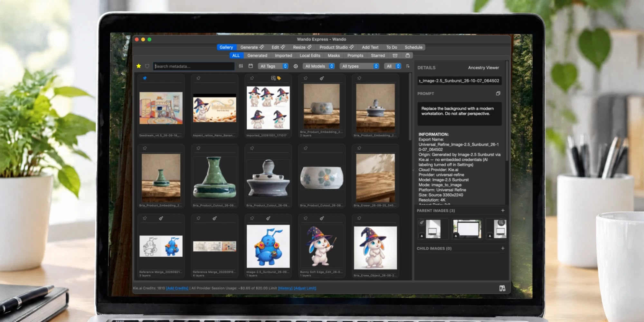
Task: Show the Local Edits filter tab
Action: pyautogui.click(x=310, y=55)
